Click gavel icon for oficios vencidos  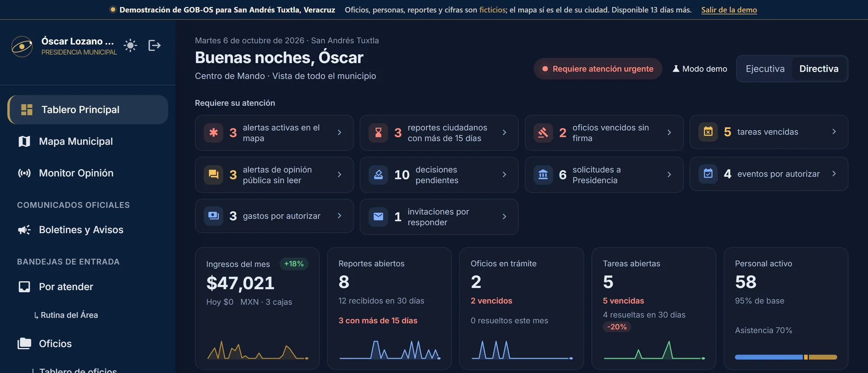pyautogui.click(x=543, y=132)
